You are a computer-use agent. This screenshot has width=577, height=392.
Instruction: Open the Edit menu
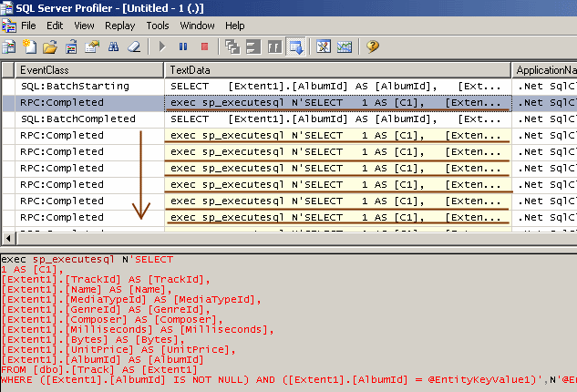pos(55,26)
